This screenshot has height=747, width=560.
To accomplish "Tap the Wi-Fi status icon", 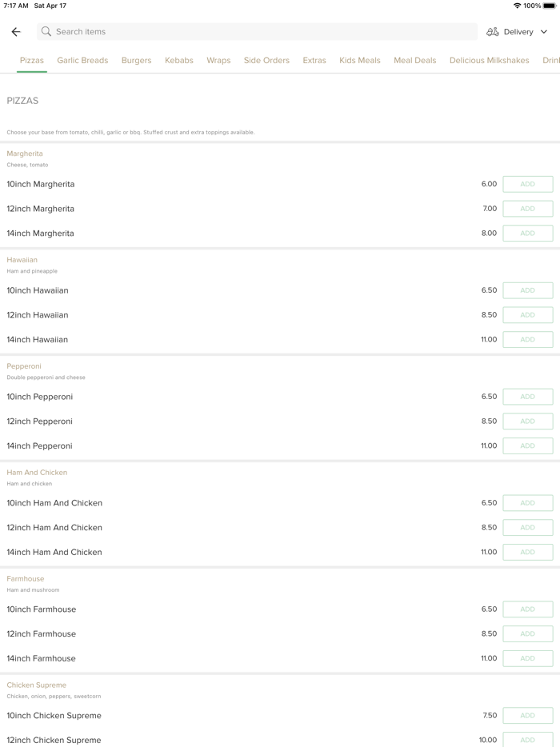I will pyautogui.click(x=518, y=6).
